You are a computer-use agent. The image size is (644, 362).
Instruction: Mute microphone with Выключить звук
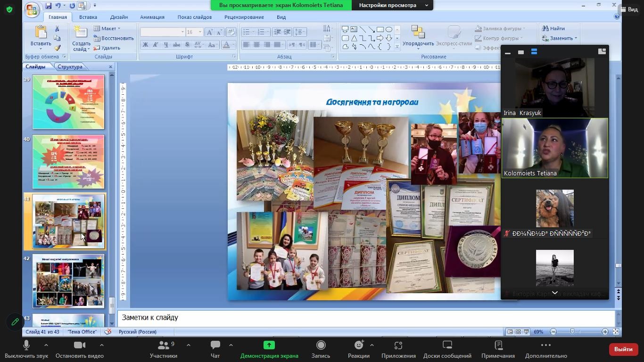click(26, 346)
